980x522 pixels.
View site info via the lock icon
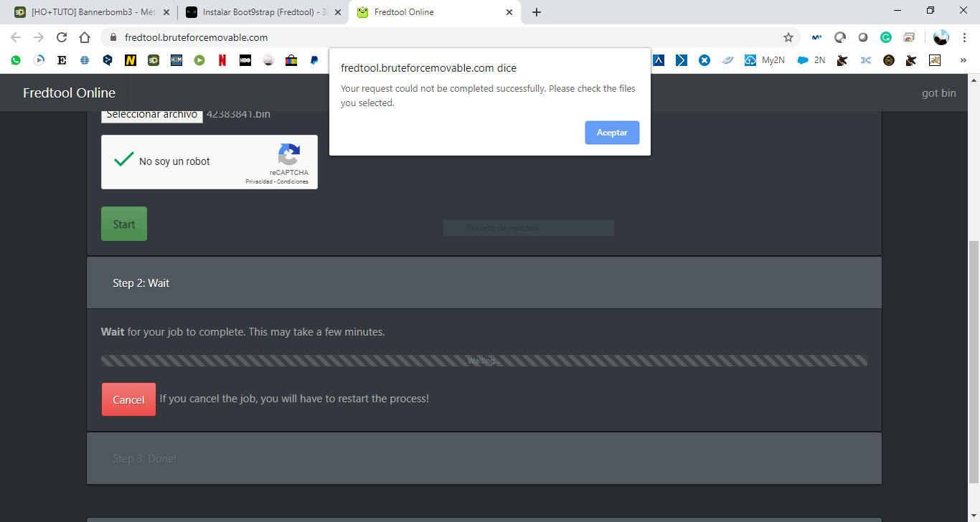tap(113, 37)
